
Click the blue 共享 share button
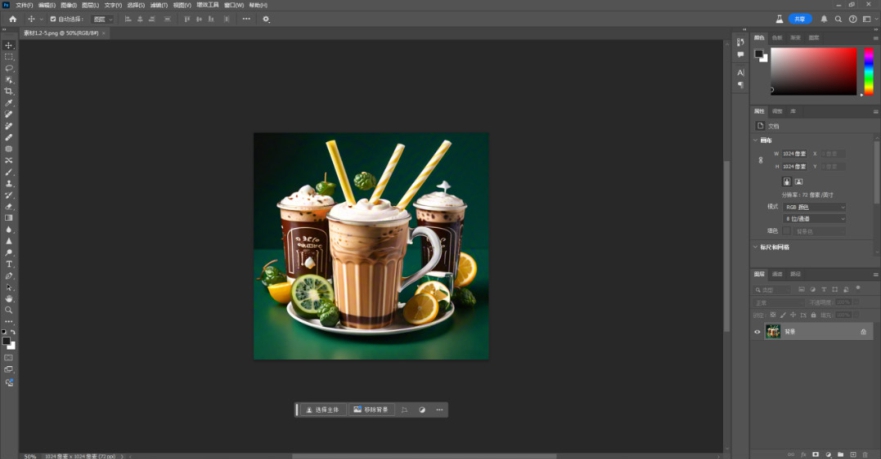tap(800, 19)
